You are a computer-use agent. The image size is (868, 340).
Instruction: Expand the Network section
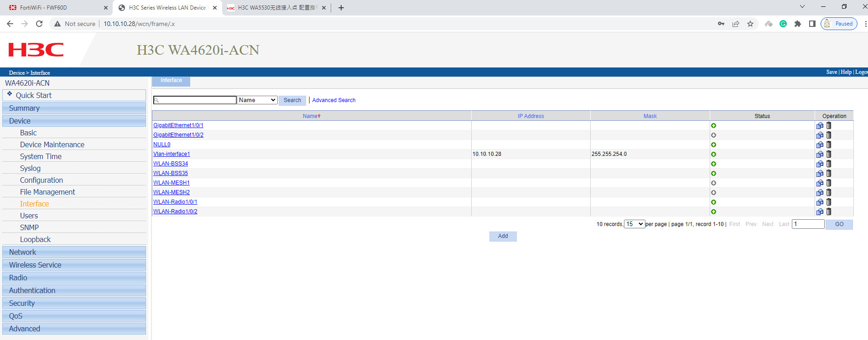[74, 252]
